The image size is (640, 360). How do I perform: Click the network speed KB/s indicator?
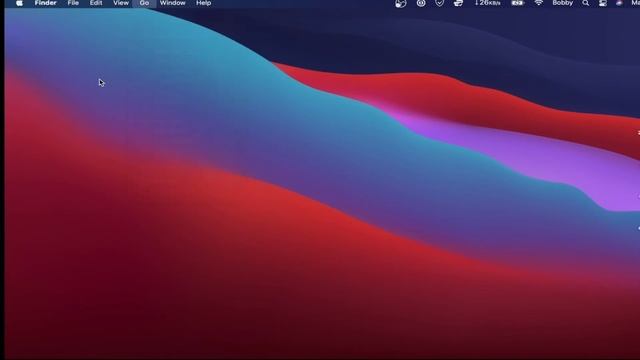pos(487,3)
